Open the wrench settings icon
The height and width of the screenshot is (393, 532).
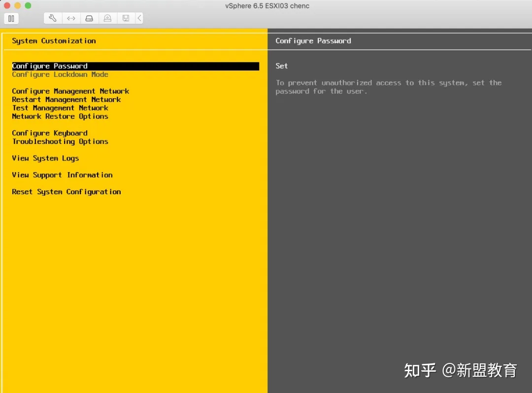(x=53, y=18)
